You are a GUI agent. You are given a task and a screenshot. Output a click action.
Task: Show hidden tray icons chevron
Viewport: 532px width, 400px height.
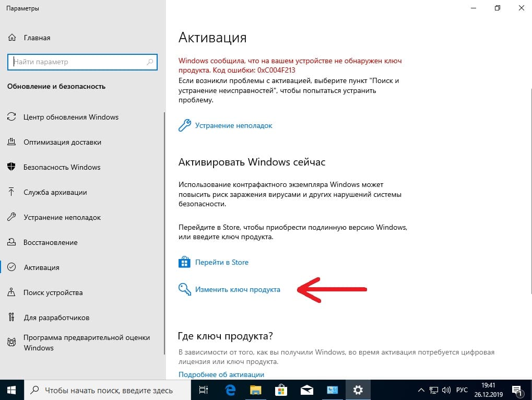pos(421,390)
